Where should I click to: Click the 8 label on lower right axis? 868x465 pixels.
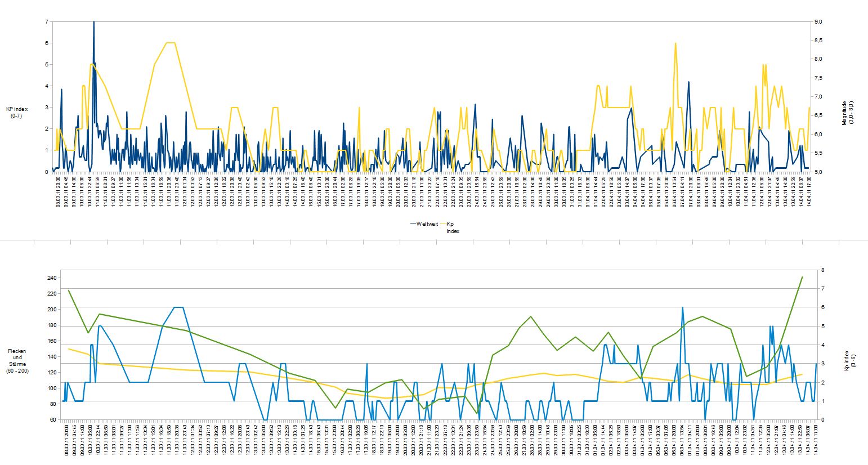(823, 270)
